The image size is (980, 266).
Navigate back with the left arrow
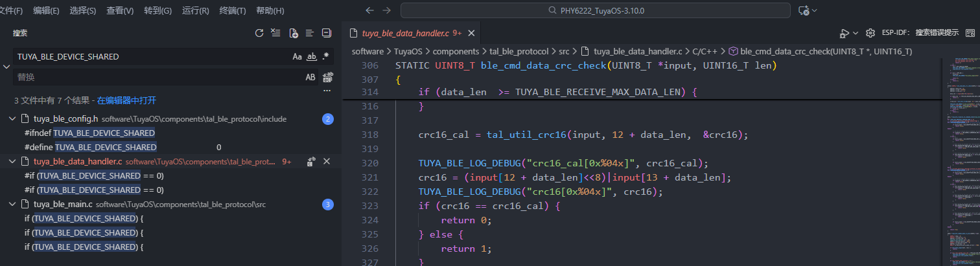(x=369, y=10)
